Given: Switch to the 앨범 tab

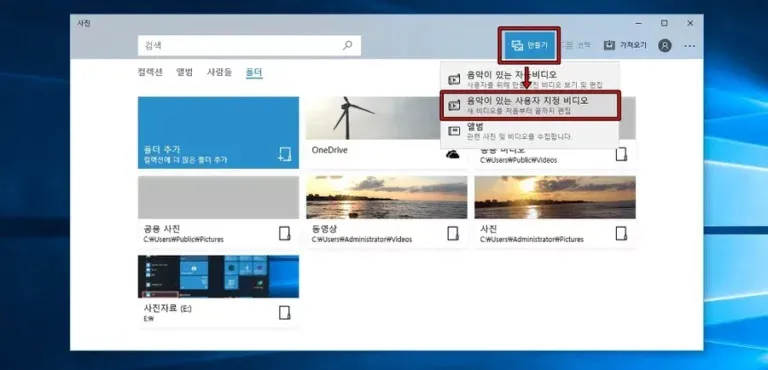Looking at the screenshot, I should point(185,73).
